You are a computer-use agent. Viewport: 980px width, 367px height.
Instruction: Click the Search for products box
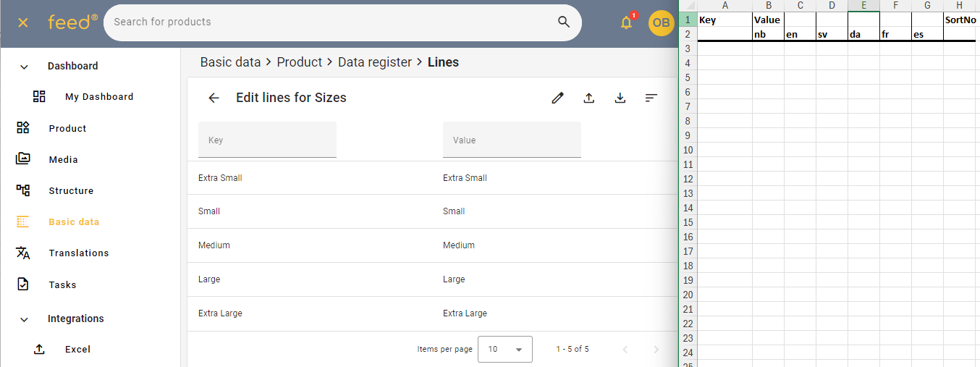click(333, 22)
